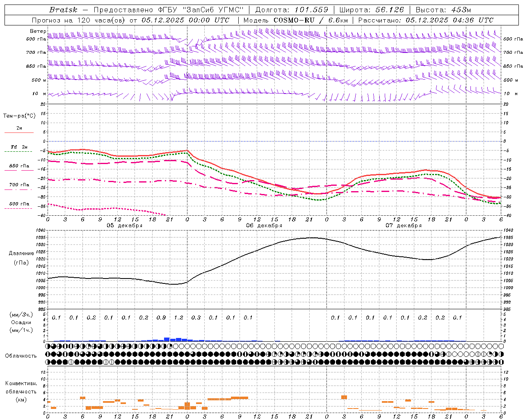Select the text Предоставлено ФГБУ "ЗапСиб УГМС"
The image size is (525, 420).
169,10
